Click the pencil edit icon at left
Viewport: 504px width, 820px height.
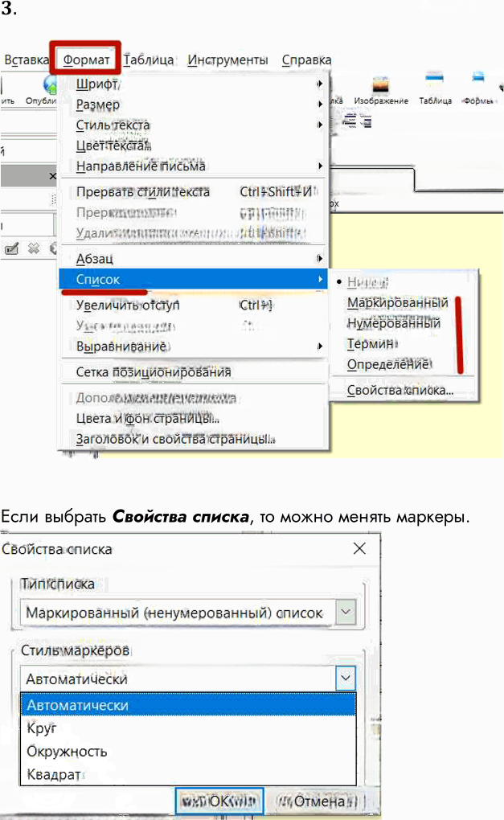[11, 248]
